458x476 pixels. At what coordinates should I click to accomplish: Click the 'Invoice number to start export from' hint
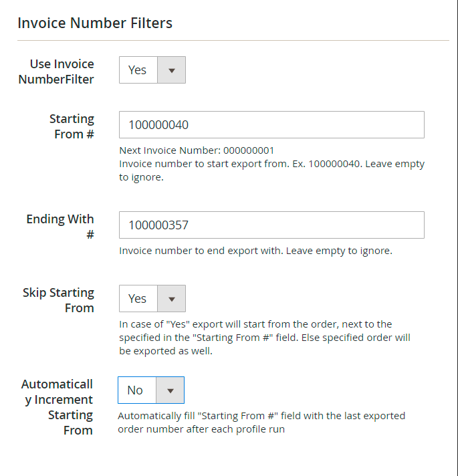(x=271, y=170)
